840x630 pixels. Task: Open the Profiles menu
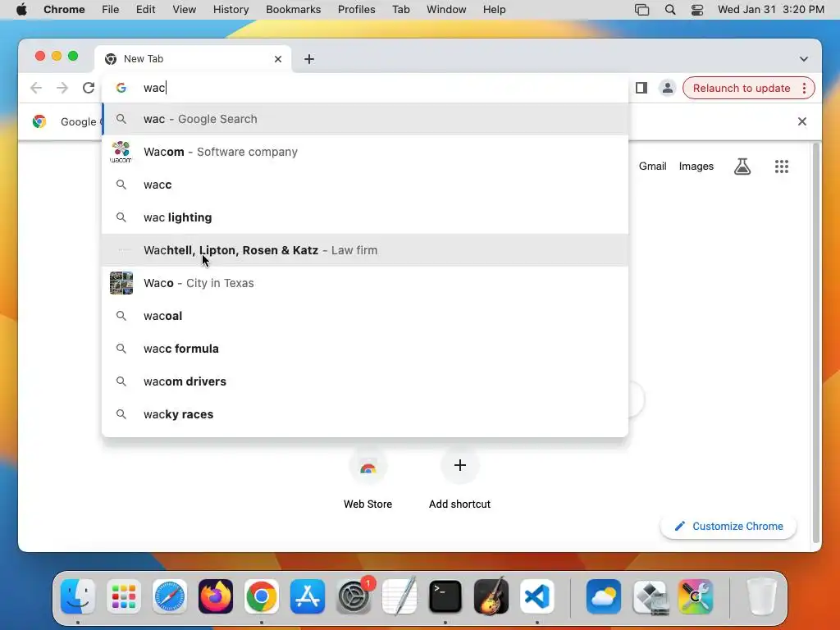(356, 10)
